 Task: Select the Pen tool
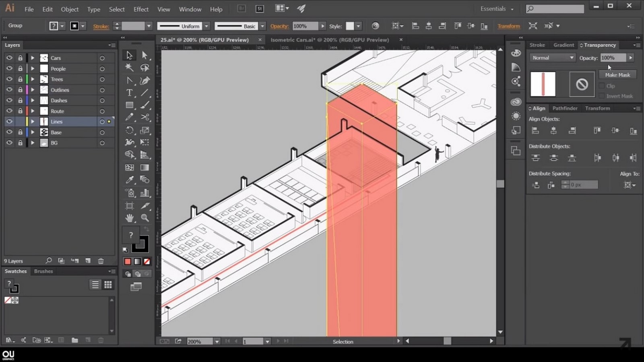pos(145,81)
